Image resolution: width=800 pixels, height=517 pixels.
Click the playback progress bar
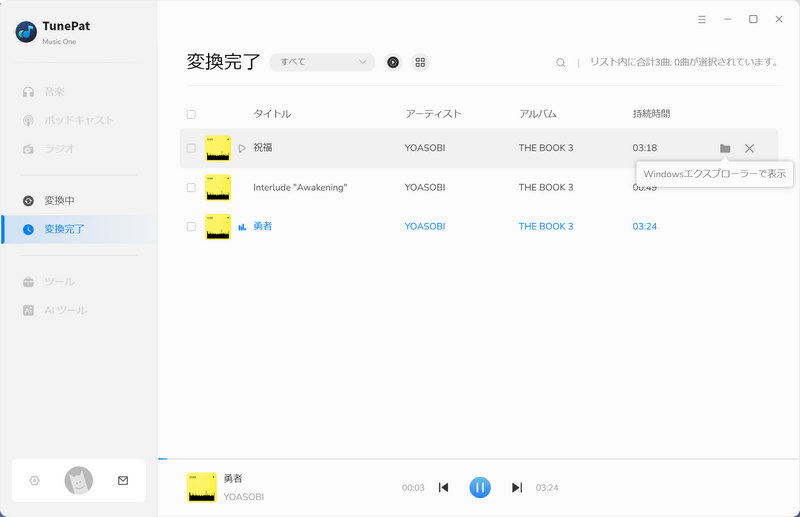[479, 459]
